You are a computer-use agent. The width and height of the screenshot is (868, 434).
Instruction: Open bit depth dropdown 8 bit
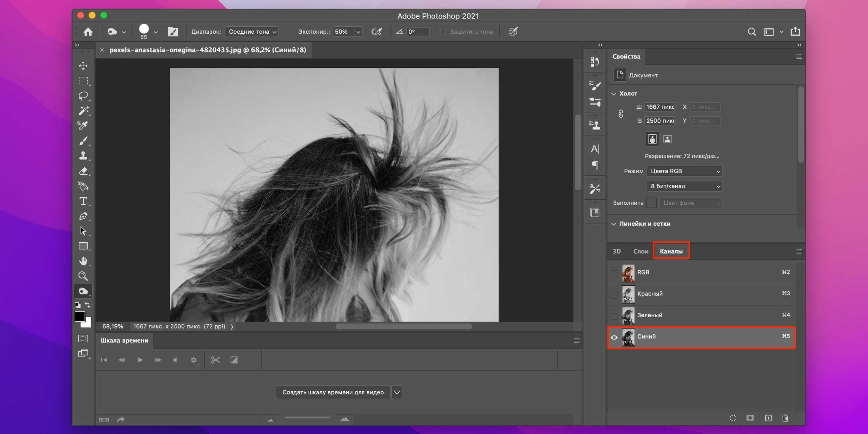[684, 186]
